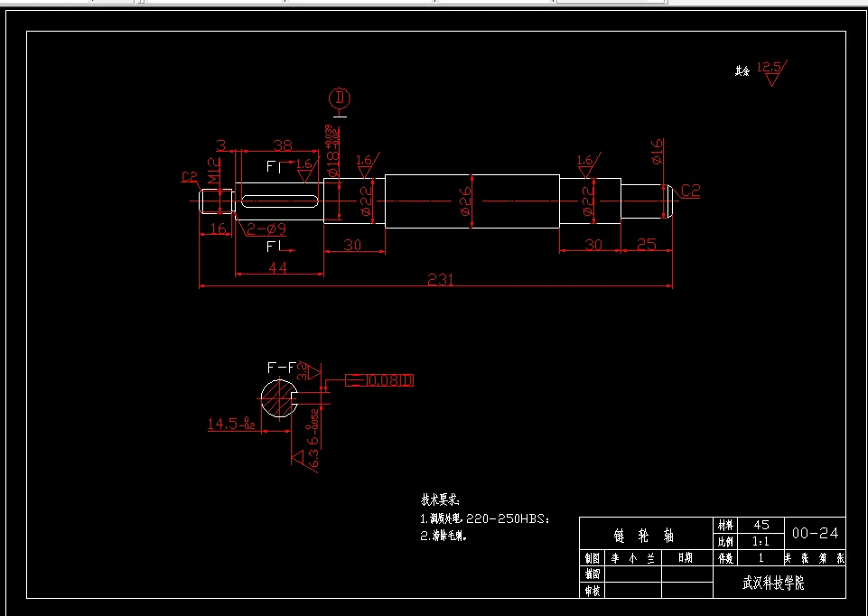The height and width of the screenshot is (616, 868).
Task: Select the 链轮轴 part name in title block
Action: 644,536
